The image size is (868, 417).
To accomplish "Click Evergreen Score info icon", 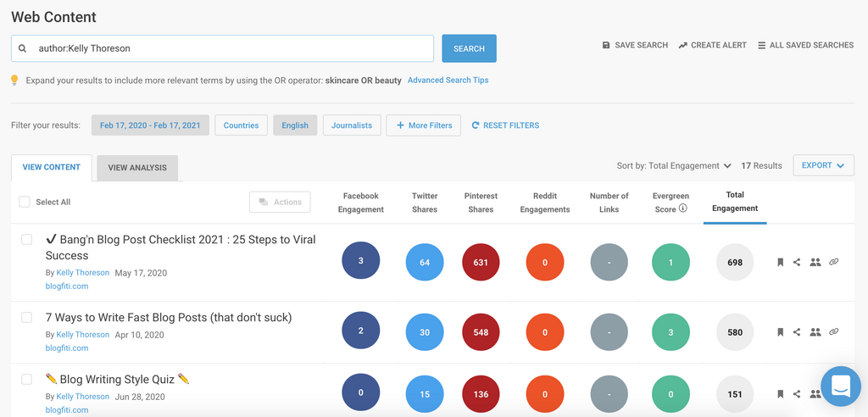I will 683,209.
